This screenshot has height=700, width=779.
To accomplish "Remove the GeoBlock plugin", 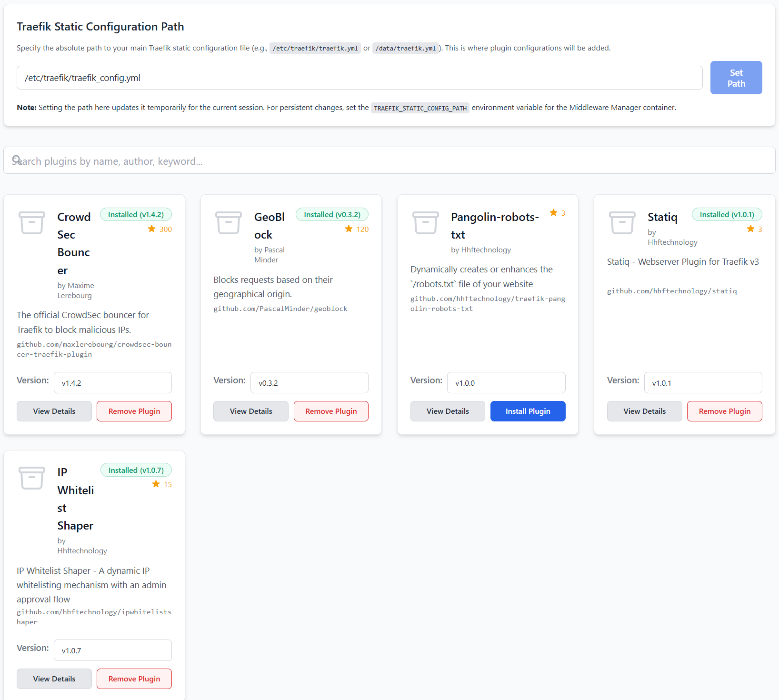I will click(331, 411).
